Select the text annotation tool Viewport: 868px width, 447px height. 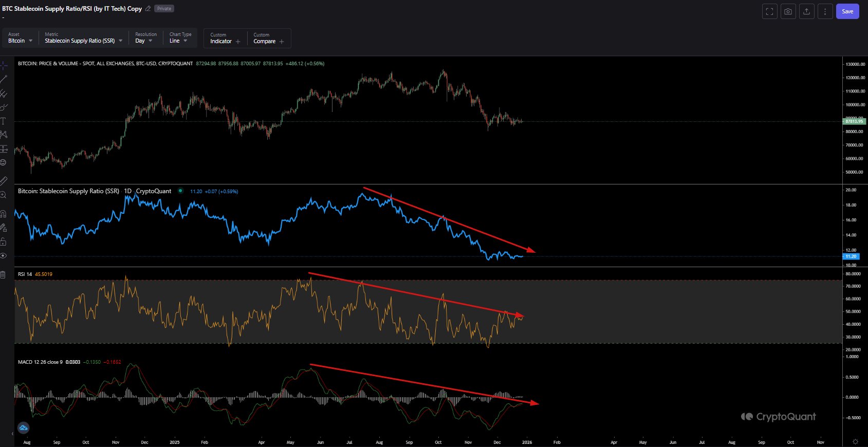(4, 121)
